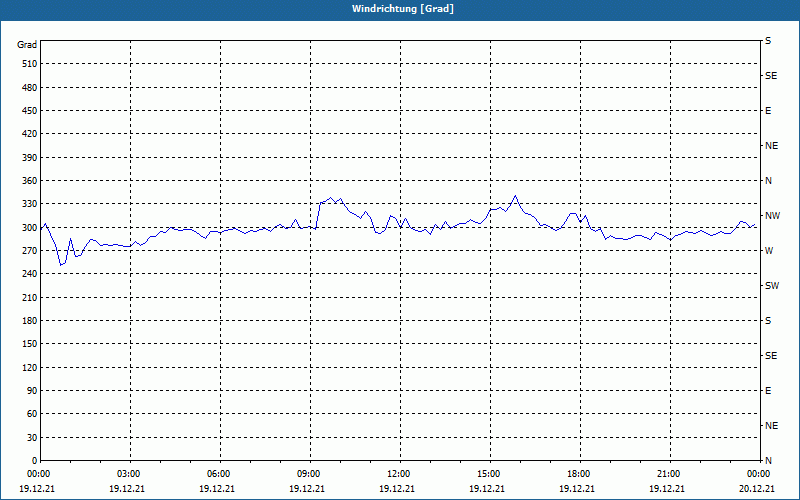800x500 pixels.
Task: Click the 19.12.21 date under 18:00
Action: pos(577,488)
